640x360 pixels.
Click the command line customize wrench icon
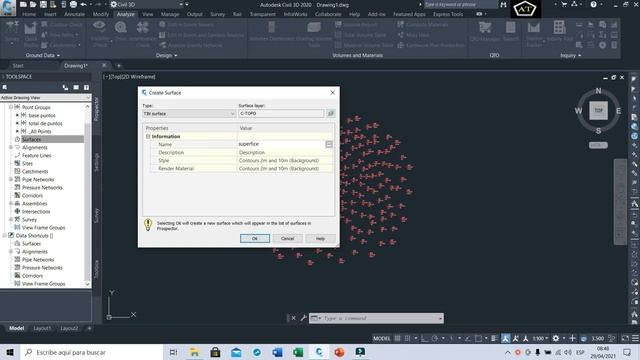[303, 318]
